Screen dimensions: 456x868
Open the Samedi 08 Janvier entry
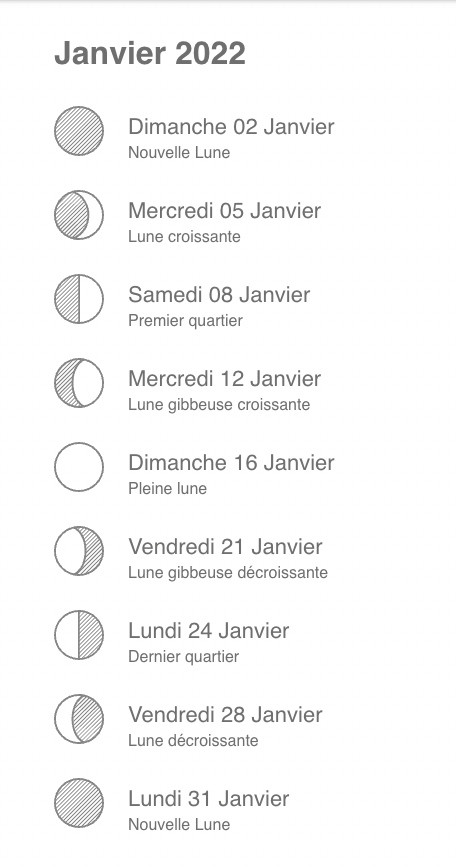tap(219, 294)
